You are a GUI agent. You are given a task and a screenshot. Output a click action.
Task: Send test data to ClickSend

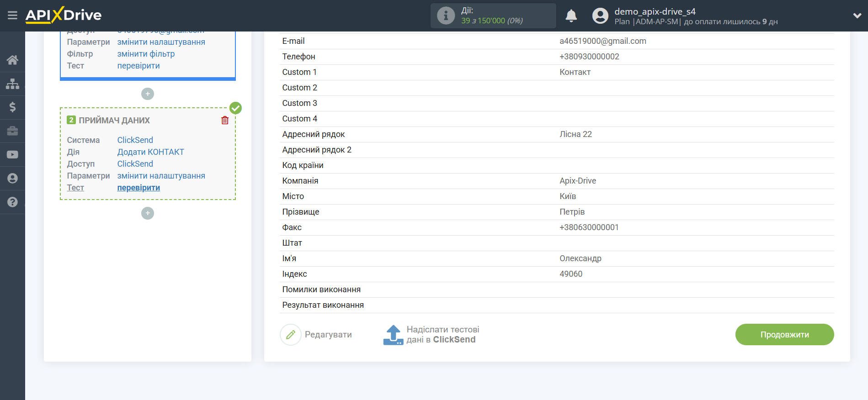pos(442,335)
